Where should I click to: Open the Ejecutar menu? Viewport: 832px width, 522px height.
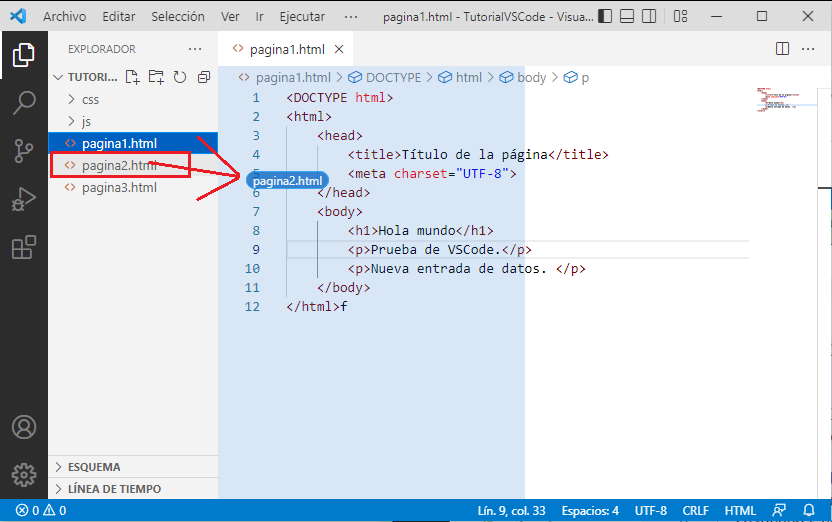(x=302, y=16)
